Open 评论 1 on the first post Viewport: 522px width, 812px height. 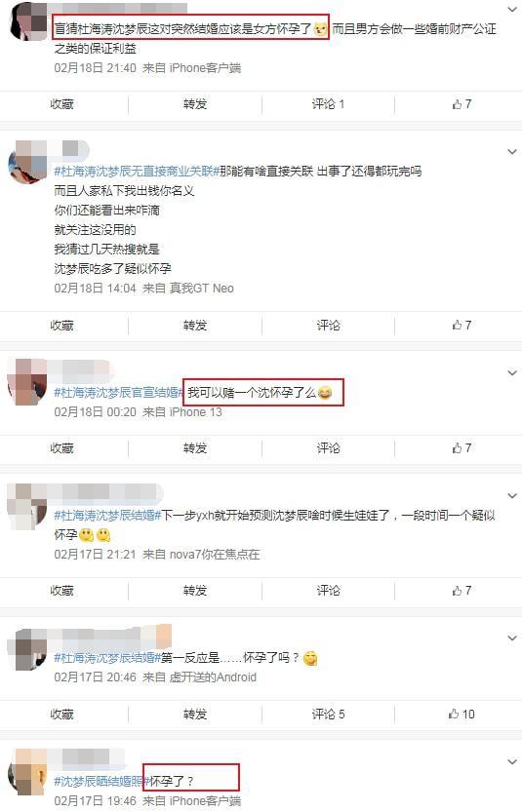(328, 104)
